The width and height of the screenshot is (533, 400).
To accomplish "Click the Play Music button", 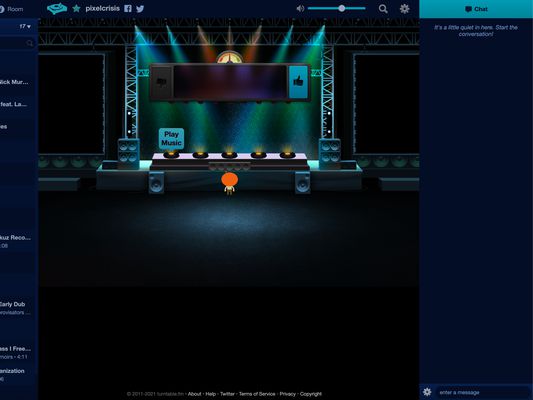I will point(171,138).
